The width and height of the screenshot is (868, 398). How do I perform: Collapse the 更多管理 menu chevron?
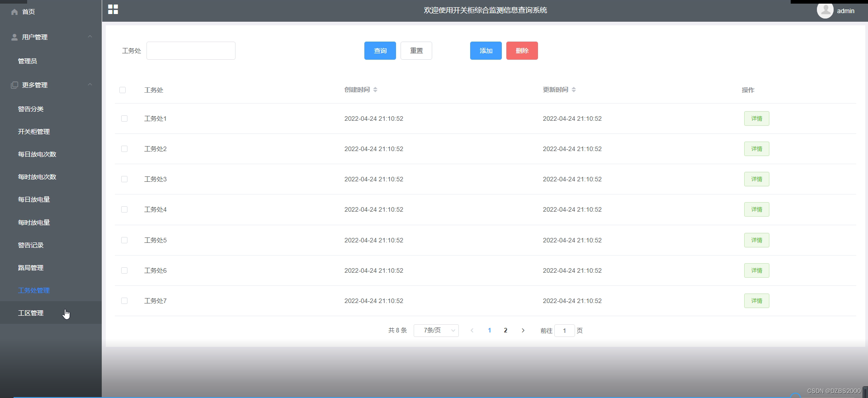(x=90, y=85)
